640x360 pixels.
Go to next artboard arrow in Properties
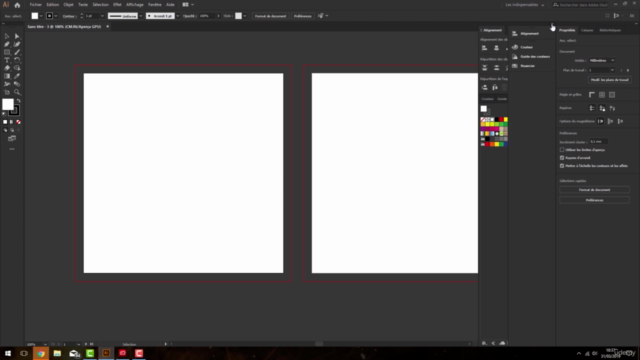(628, 70)
